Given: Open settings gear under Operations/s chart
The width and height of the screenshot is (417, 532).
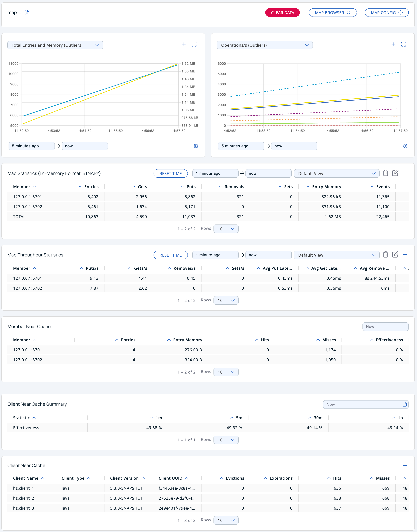Looking at the screenshot, I should (x=405, y=146).
